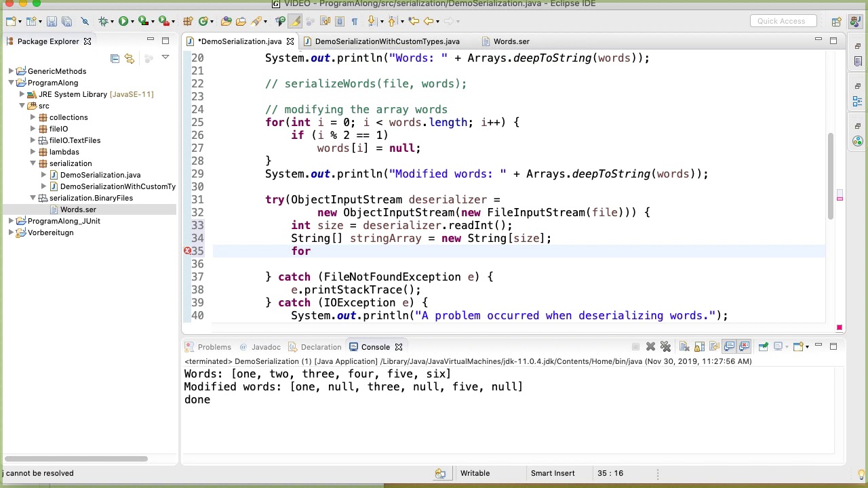This screenshot has height=488, width=868.
Task: Click Display Selected Console monitor icon
Action: tap(778, 347)
